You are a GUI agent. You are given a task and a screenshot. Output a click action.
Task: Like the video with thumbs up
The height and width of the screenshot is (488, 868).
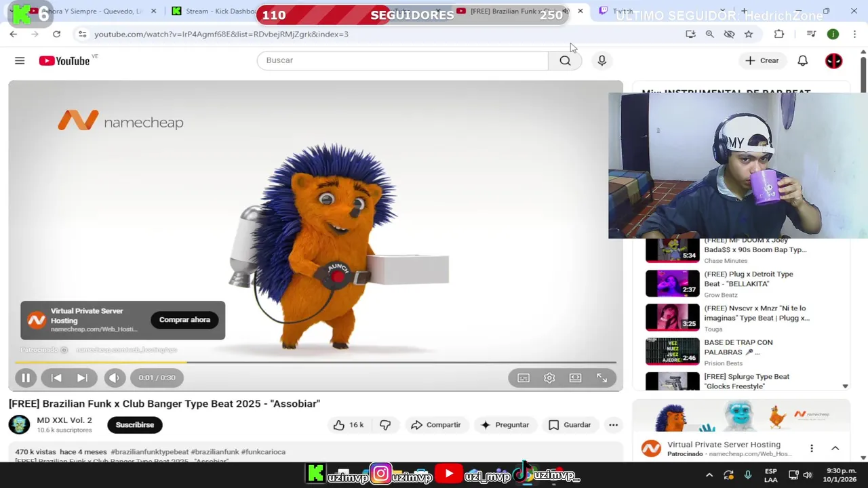(x=349, y=425)
